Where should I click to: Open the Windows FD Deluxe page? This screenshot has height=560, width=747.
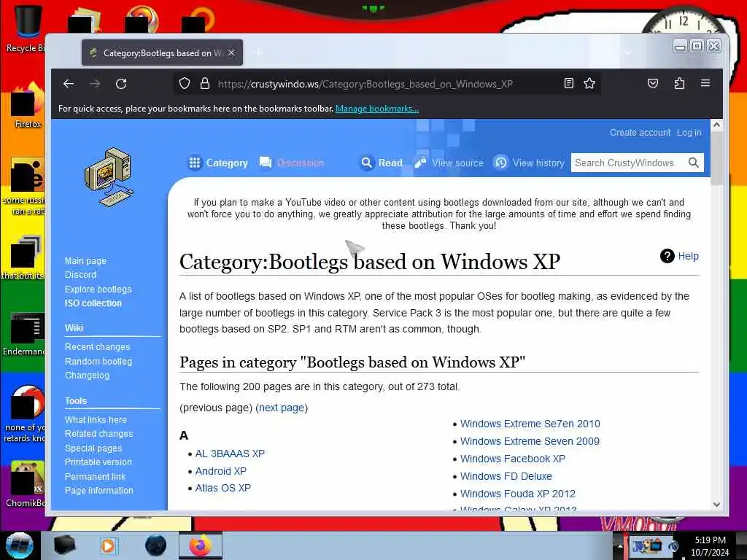(x=506, y=476)
